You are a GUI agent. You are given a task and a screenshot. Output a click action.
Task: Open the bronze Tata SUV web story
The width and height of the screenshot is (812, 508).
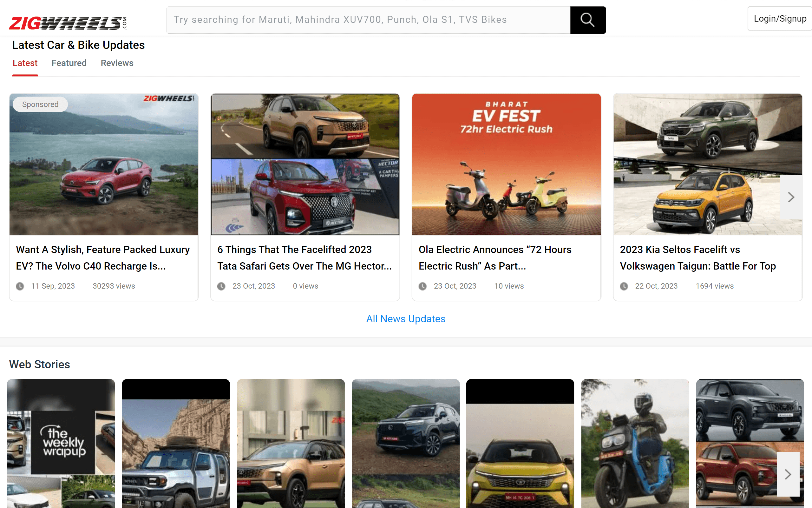coord(291,444)
